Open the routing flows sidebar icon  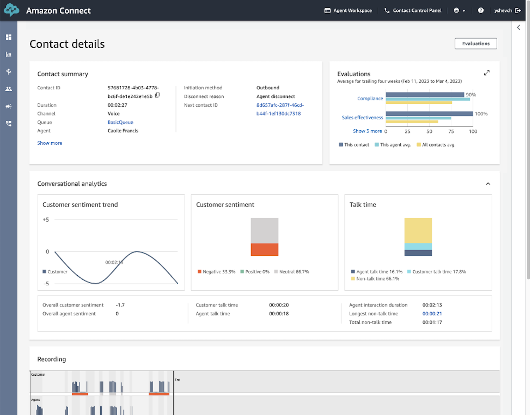[9, 72]
